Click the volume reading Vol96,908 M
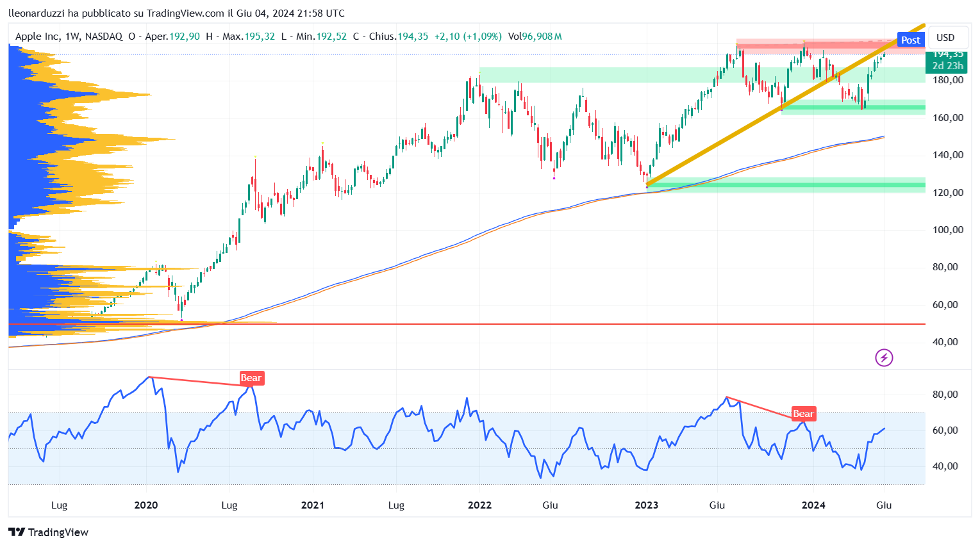Image resolution: width=980 pixels, height=547 pixels. 535,37
